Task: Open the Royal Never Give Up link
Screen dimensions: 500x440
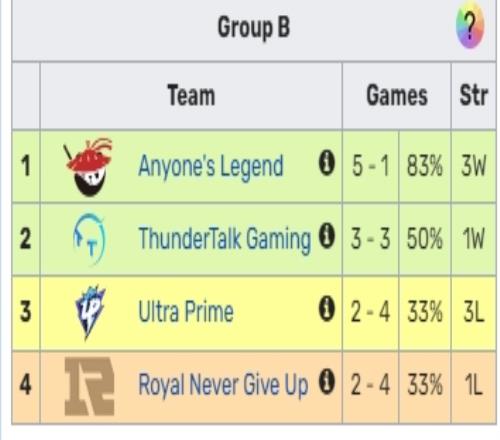Action: coord(223,385)
